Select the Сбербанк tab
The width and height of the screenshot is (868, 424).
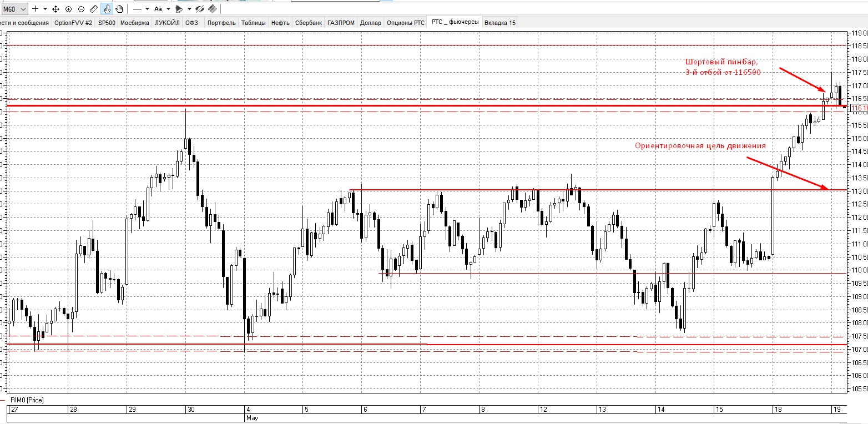click(x=309, y=23)
